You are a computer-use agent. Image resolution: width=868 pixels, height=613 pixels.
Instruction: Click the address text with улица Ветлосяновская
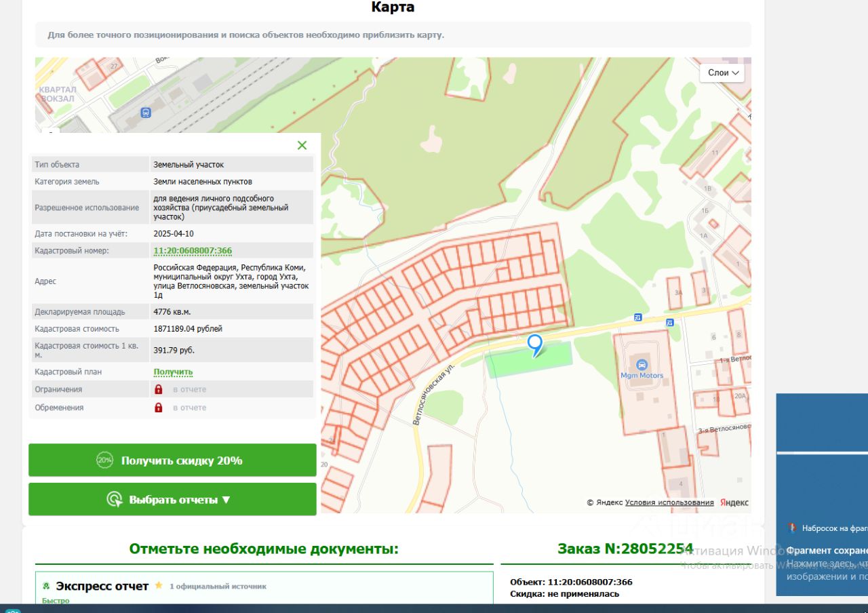tap(231, 281)
